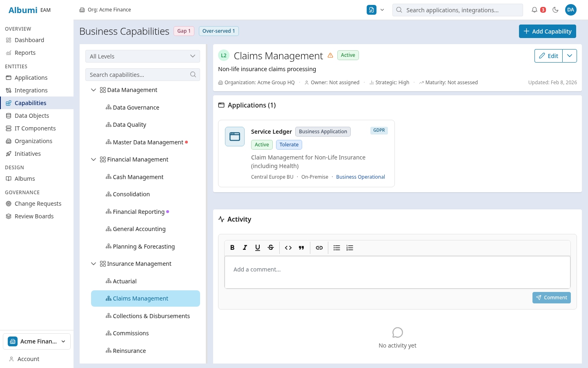Viewport: 588px width, 368px height.
Task: Go to Change Requests in sidebar
Action: click(38, 204)
